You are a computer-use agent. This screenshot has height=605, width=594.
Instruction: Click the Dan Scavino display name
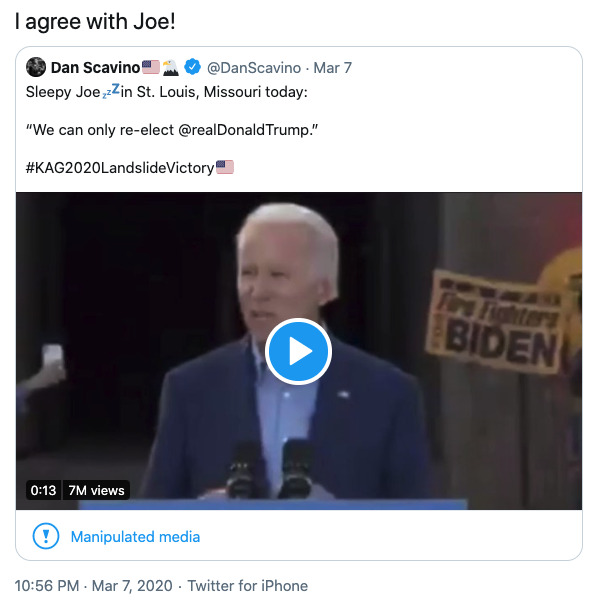pos(95,68)
